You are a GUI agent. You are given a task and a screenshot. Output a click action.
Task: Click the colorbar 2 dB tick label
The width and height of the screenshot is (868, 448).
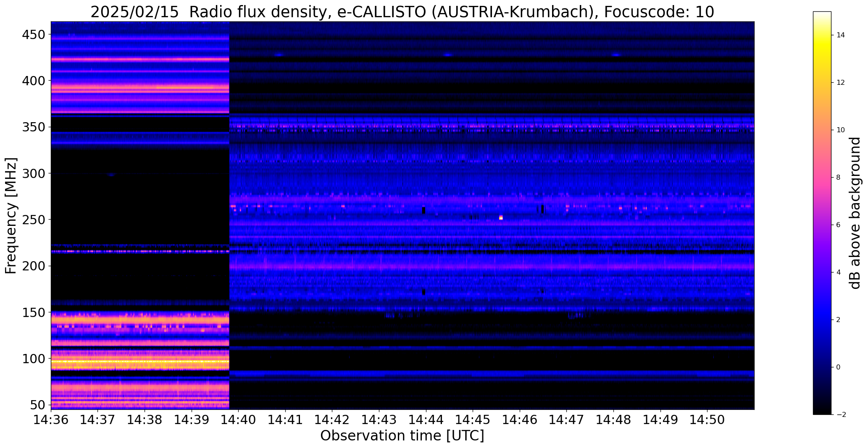(839, 320)
